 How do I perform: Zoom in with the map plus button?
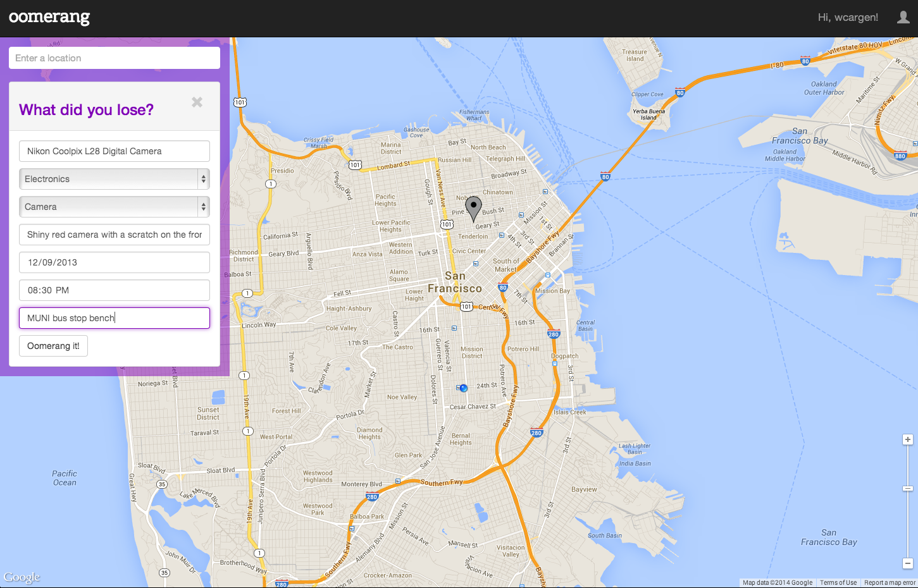pyautogui.click(x=908, y=439)
